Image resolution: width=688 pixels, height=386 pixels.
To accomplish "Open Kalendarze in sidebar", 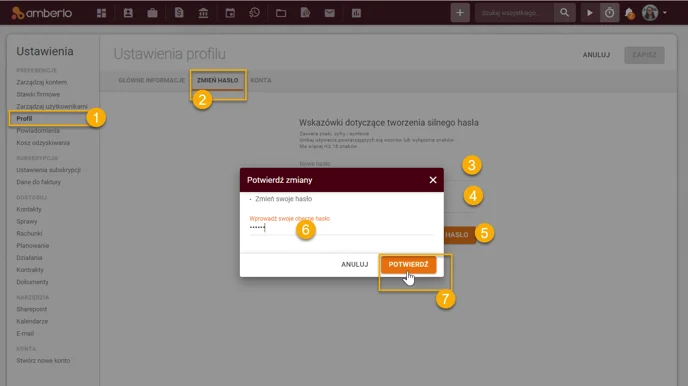I will pos(32,322).
